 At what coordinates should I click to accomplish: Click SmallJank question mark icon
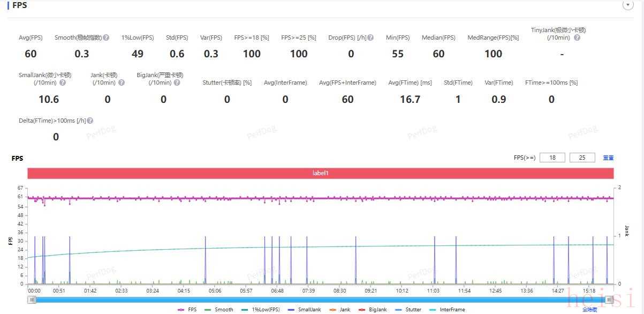[x=63, y=83]
